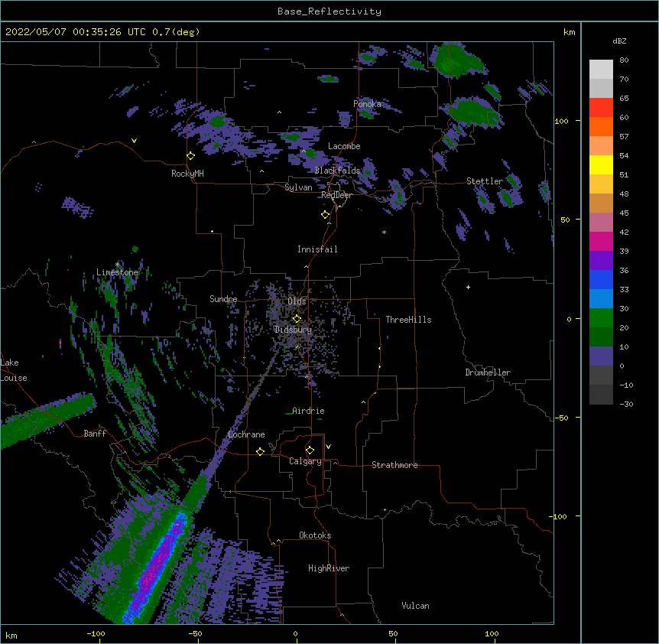The width and height of the screenshot is (659, 644).
Task: Click the Lacombe label
Action: tap(344, 146)
